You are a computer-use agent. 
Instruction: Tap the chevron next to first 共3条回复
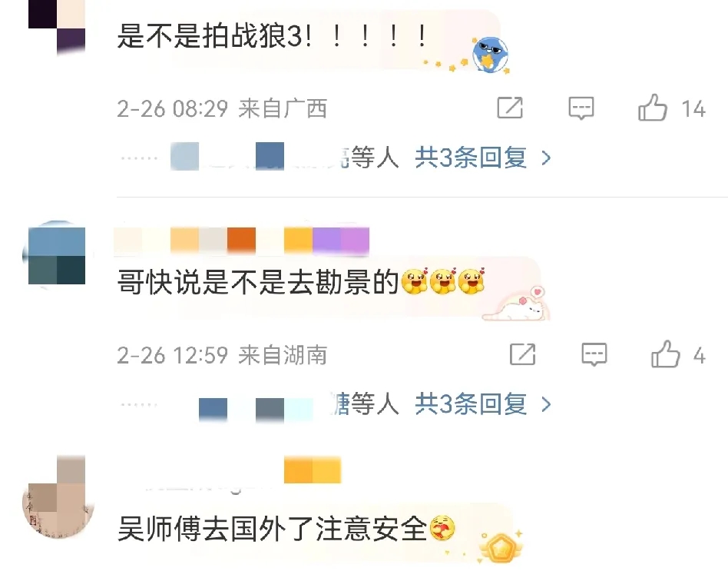547,158
